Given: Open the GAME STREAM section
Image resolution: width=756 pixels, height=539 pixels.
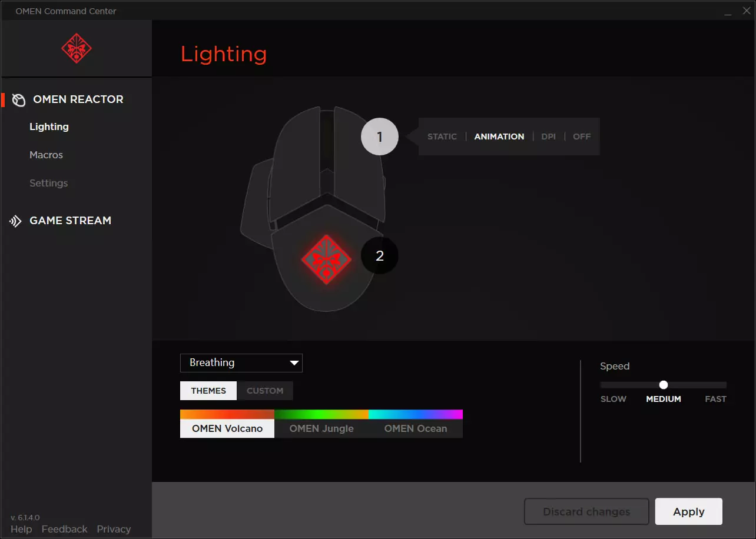Looking at the screenshot, I should point(71,221).
